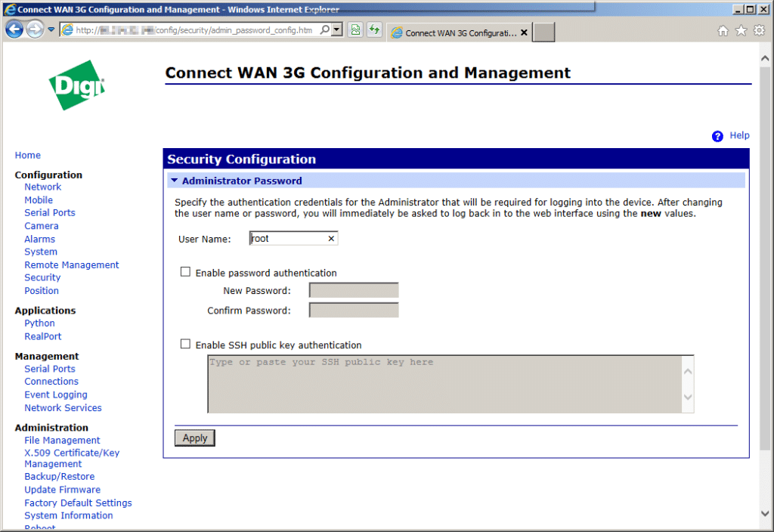The width and height of the screenshot is (774, 532).
Task: Open the Camera configuration link
Action: (42, 226)
